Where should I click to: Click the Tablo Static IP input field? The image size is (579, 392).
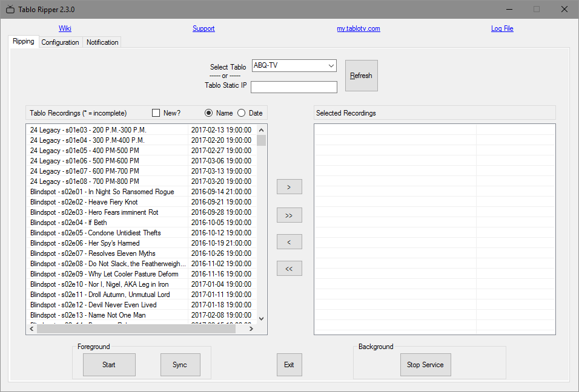tap(294, 87)
